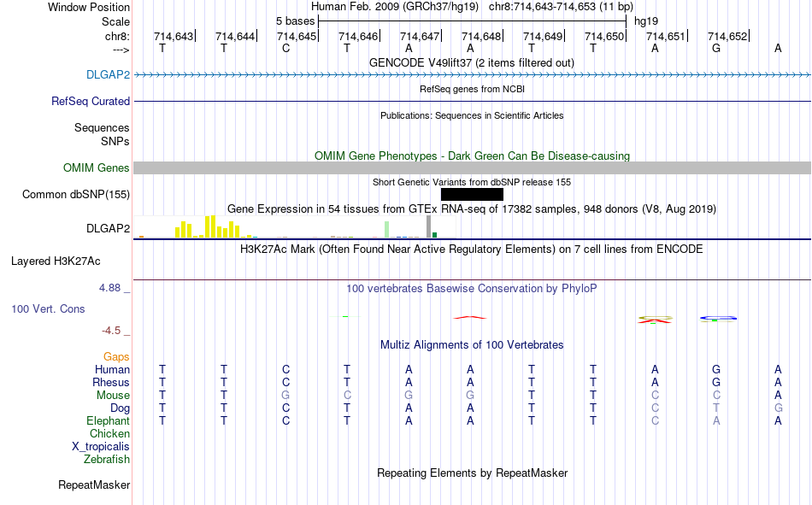Click the RefSeq Curated horizontal gene line
The image size is (812, 505).
473,101
